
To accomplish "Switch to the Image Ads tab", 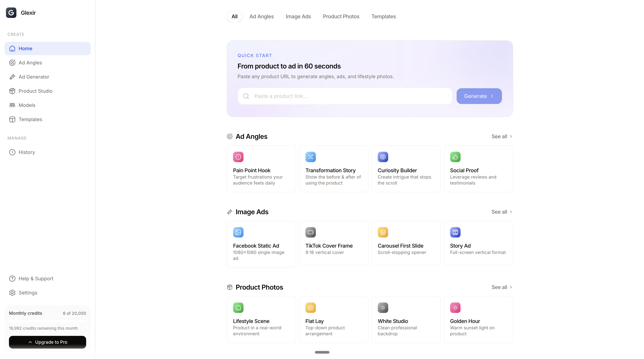I will click(x=298, y=16).
